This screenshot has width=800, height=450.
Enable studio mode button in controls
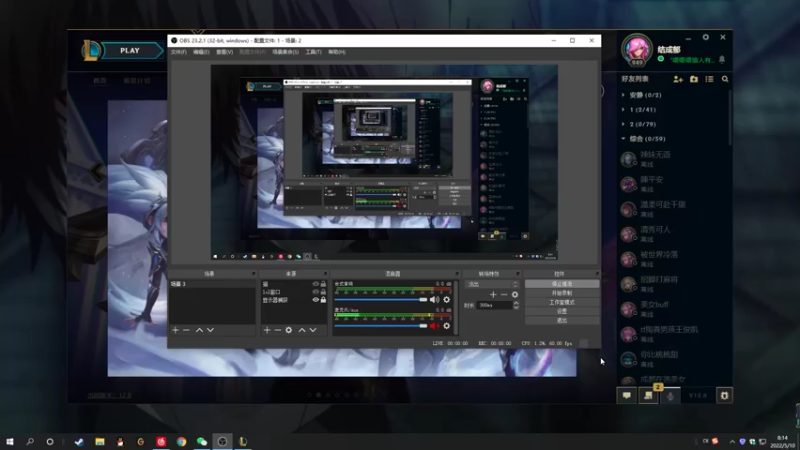pyautogui.click(x=562, y=303)
